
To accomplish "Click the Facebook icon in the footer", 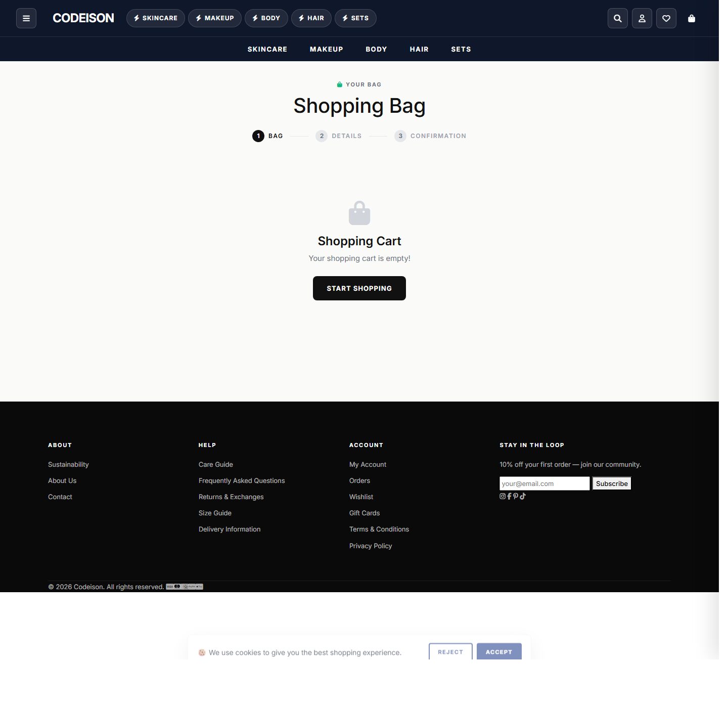I will coord(509,496).
